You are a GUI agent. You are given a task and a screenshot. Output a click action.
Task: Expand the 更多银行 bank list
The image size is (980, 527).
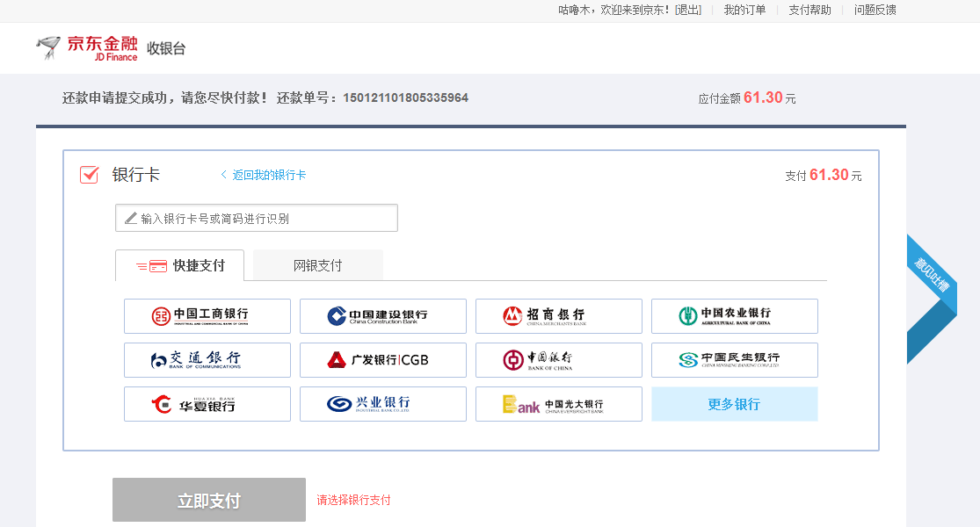(x=735, y=404)
